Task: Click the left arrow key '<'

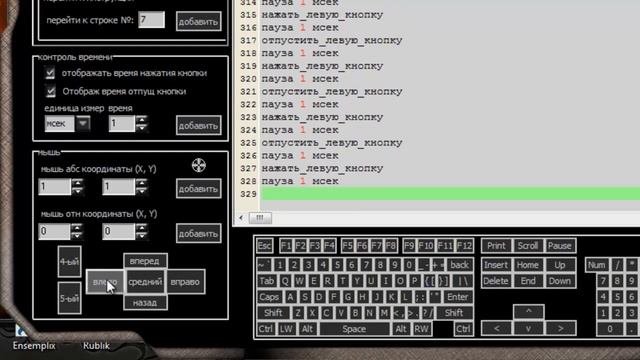Action: click(x=496, y=329)
